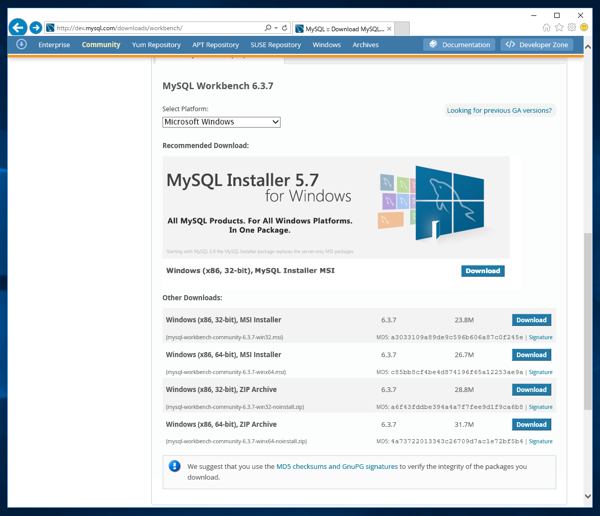Click the circular download icon in MySQL nav bar
600x516 pixels.
(21, 44)
